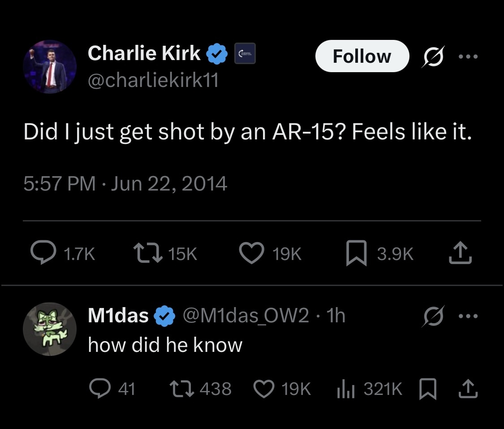Open more options on Charlie Kirk's post
This screenshot has width=504, height=429.
pos(469,57)
